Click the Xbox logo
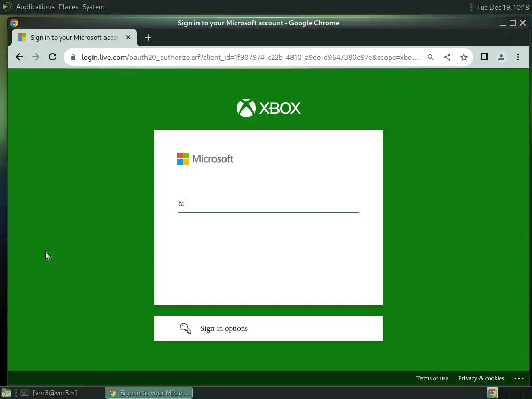The width and height of the screenshot is (532, 399). 269,108
